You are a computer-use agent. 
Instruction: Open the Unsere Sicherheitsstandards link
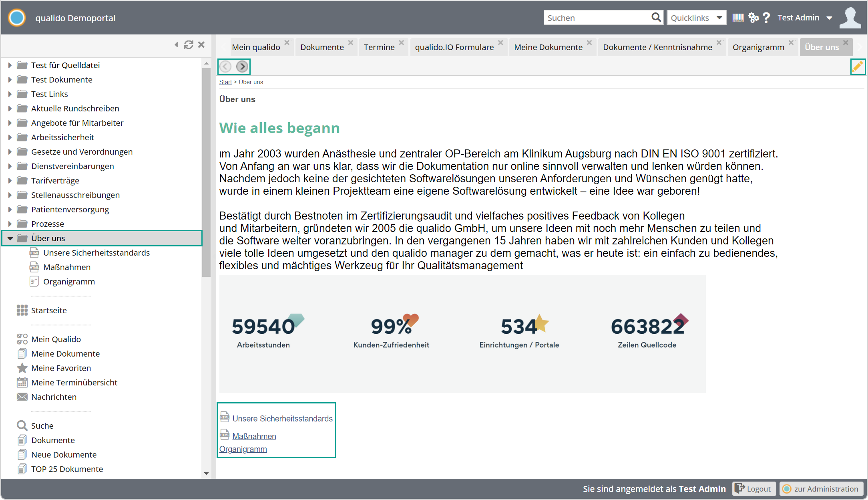[282, 419]
